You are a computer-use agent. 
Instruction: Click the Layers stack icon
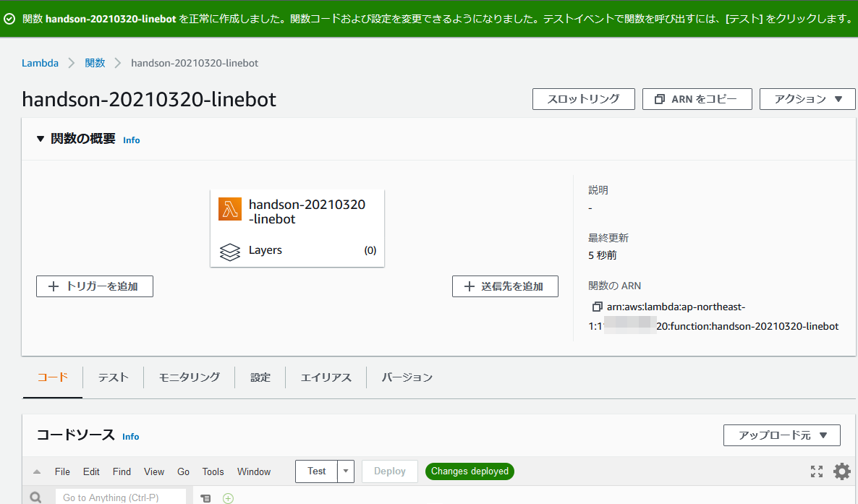[x=230, y=252]
